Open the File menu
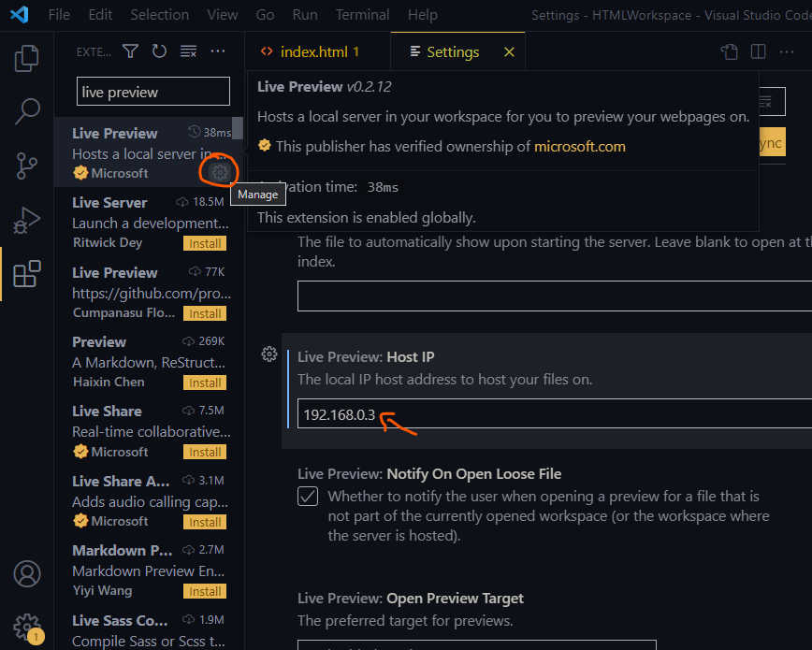This screenshot has height=650, width=812. (x=59, y=15)
